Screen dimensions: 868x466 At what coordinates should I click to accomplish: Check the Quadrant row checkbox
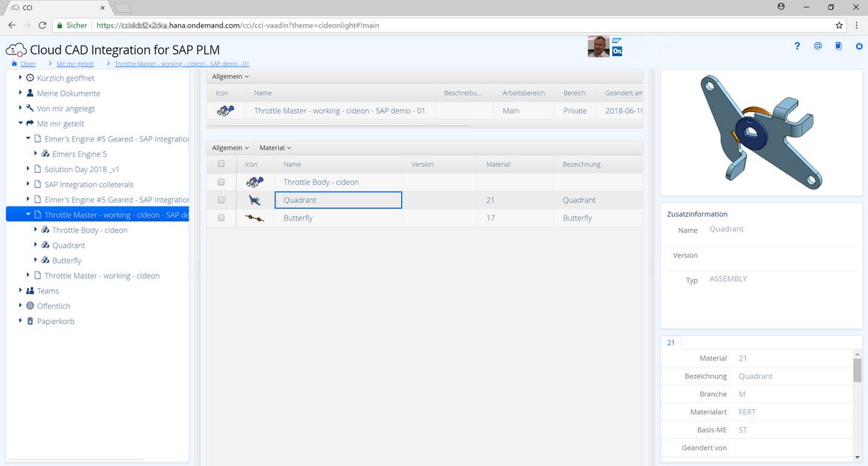(x=221, y=200)
